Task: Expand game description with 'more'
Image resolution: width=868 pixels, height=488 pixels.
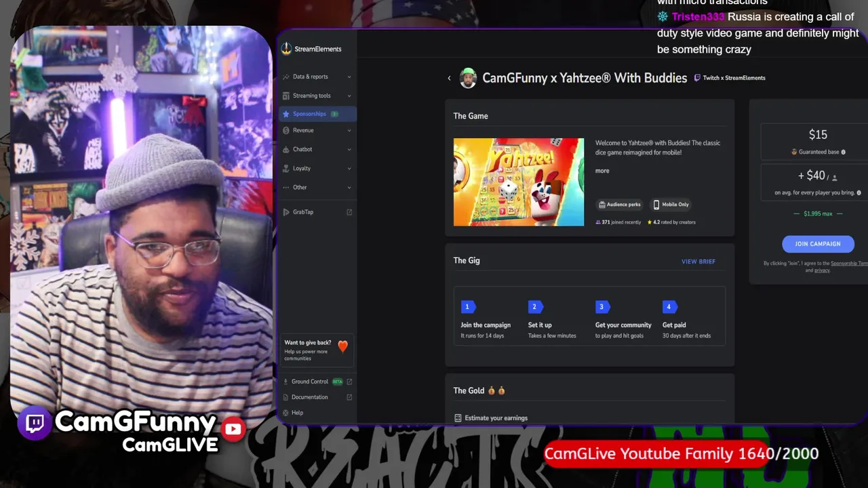Action: point(602,171)
